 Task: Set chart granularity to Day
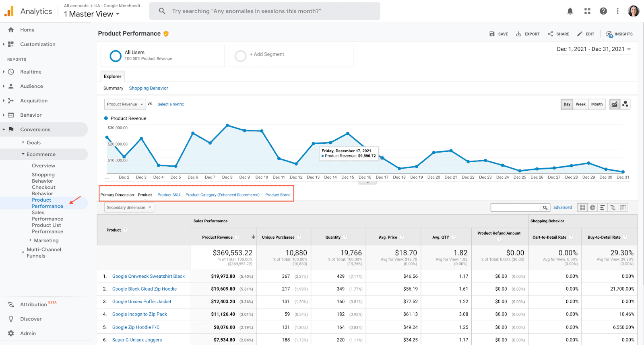pyautogui.click(x=567, y=104)
